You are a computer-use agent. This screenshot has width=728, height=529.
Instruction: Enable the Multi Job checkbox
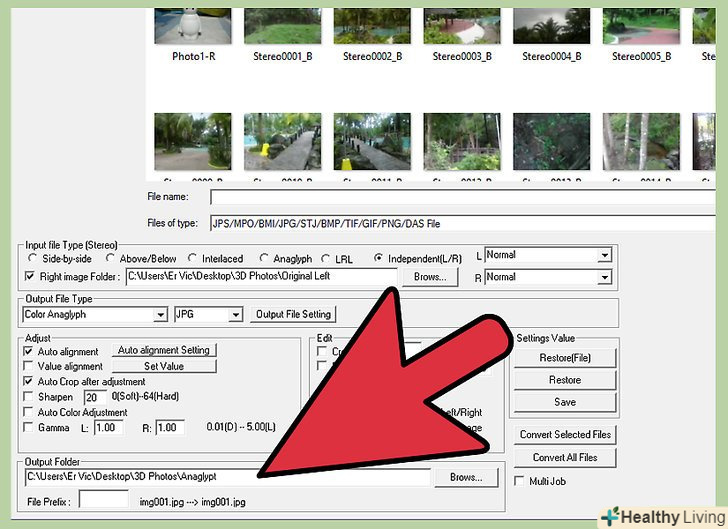click(519, 481)
